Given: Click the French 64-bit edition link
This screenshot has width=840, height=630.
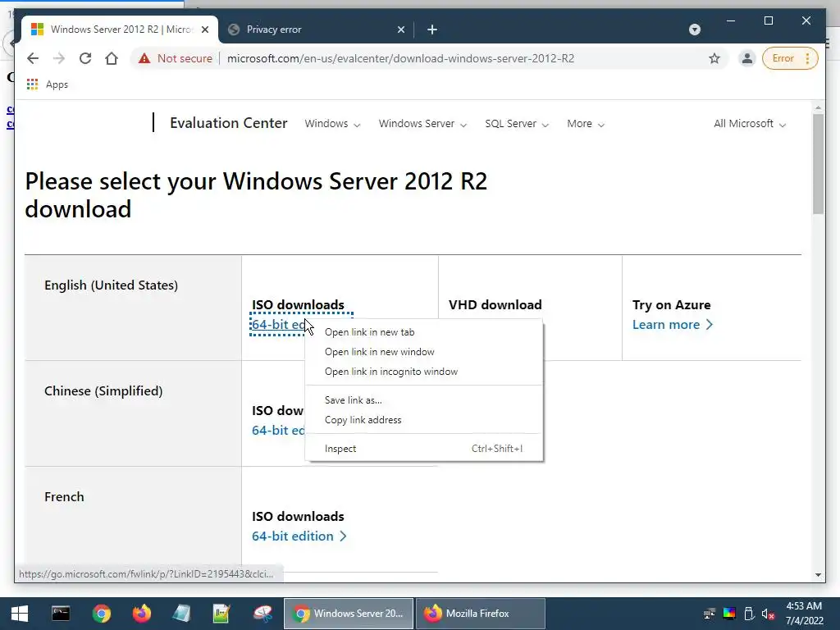Looking at the screenshot, I should tap(299, 536).
